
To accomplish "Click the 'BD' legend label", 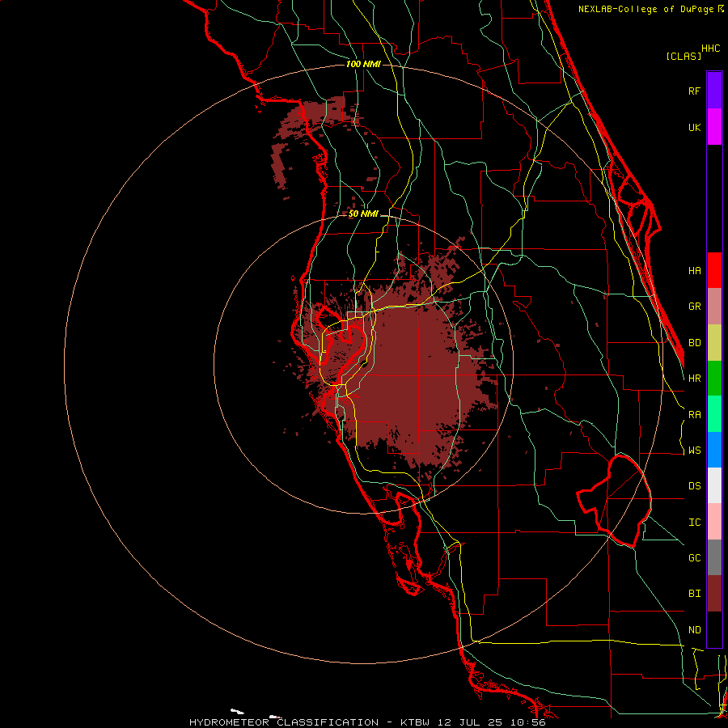I will 694,343.
